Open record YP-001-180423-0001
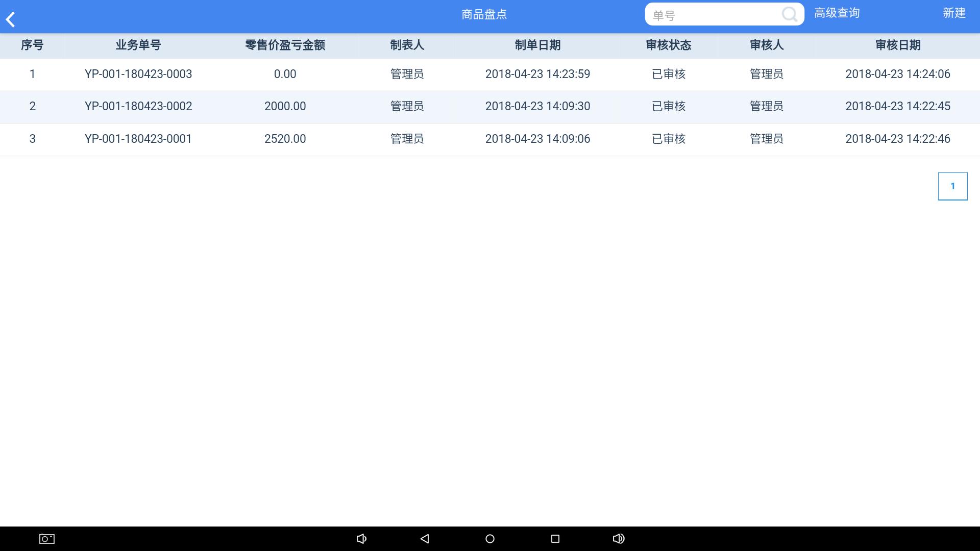The height and width of the screenshot is (551, 980). pos(138,138)
